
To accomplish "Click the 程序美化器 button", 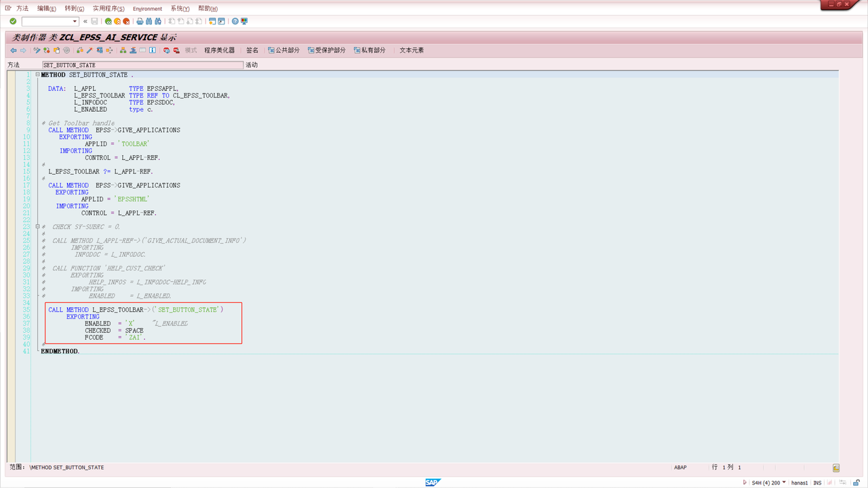I will click(x=220, y=50).
